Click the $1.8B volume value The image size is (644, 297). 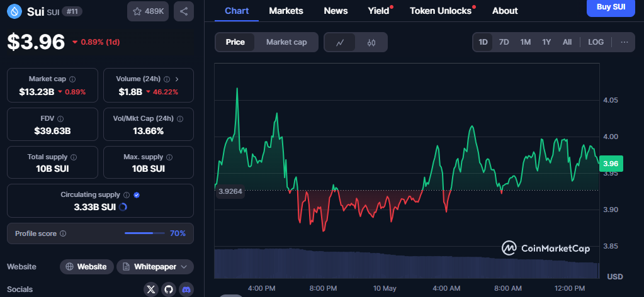pos(130,92)
